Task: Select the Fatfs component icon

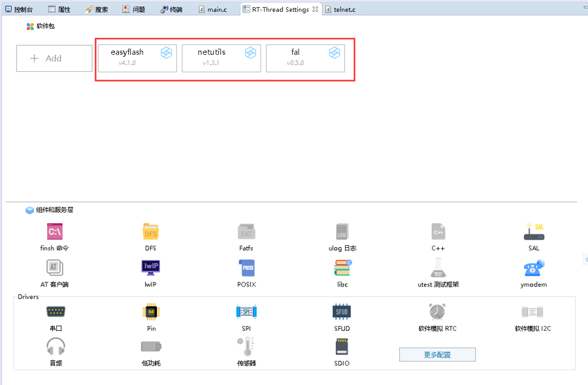Action: [246, 232]
